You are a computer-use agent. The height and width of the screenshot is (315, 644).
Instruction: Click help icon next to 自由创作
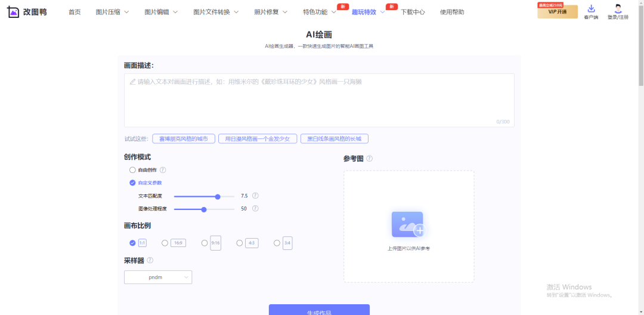click(163, 170)
